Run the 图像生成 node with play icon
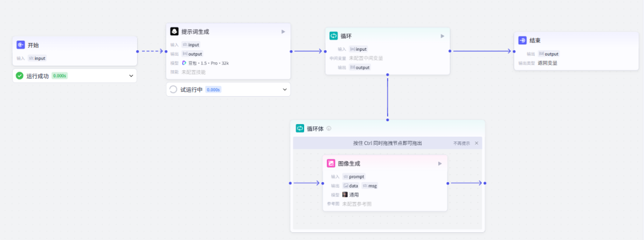Viewport: 644px width, 240px height. click(440, 163)
